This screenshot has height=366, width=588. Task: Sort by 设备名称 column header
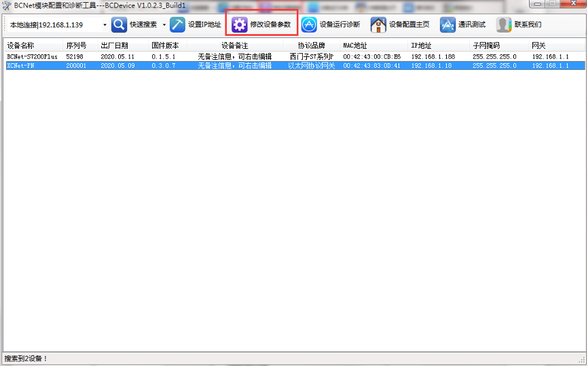(34, 45)
